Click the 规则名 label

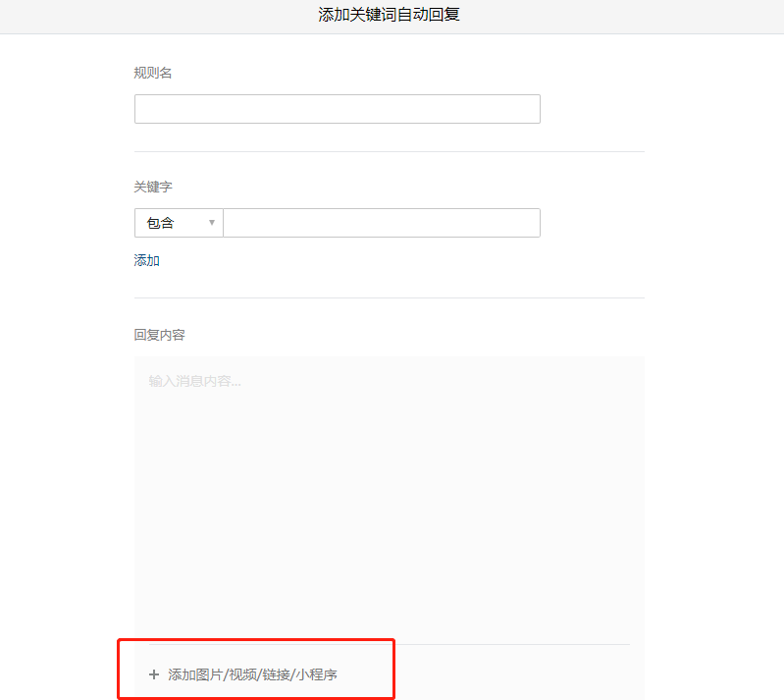point(152,73)
